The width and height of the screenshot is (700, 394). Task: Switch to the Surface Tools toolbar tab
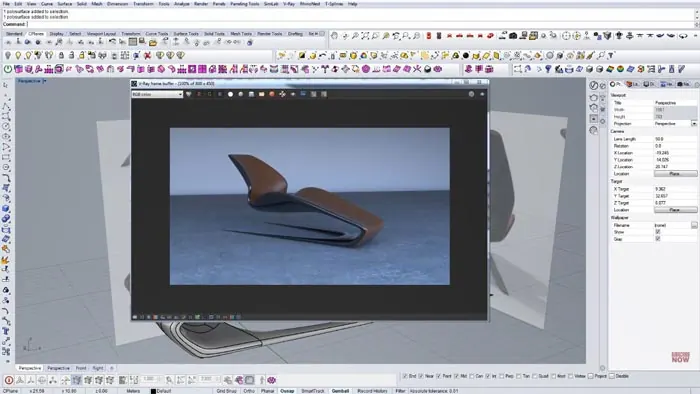click(x=186, y=33)
